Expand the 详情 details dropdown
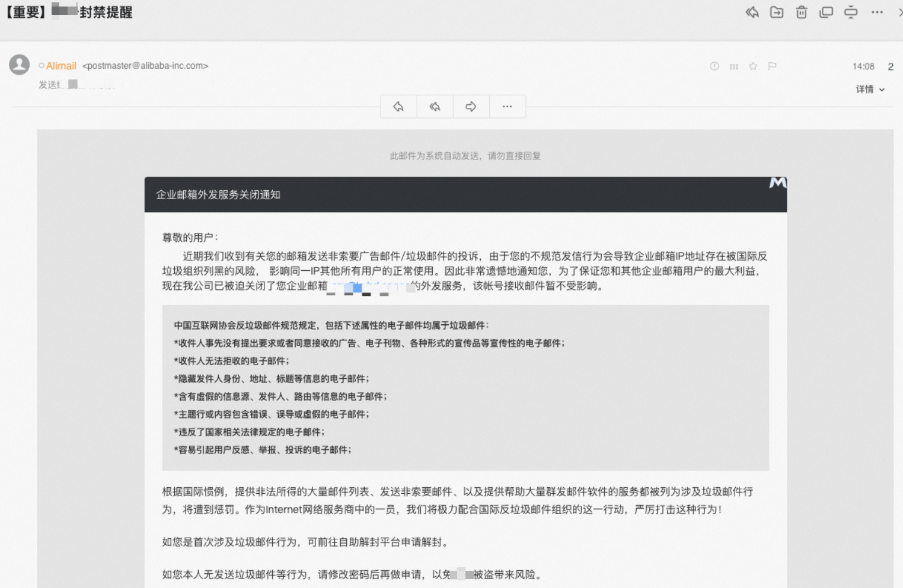Viewport: 903px width, 588px height. [870, 89]
